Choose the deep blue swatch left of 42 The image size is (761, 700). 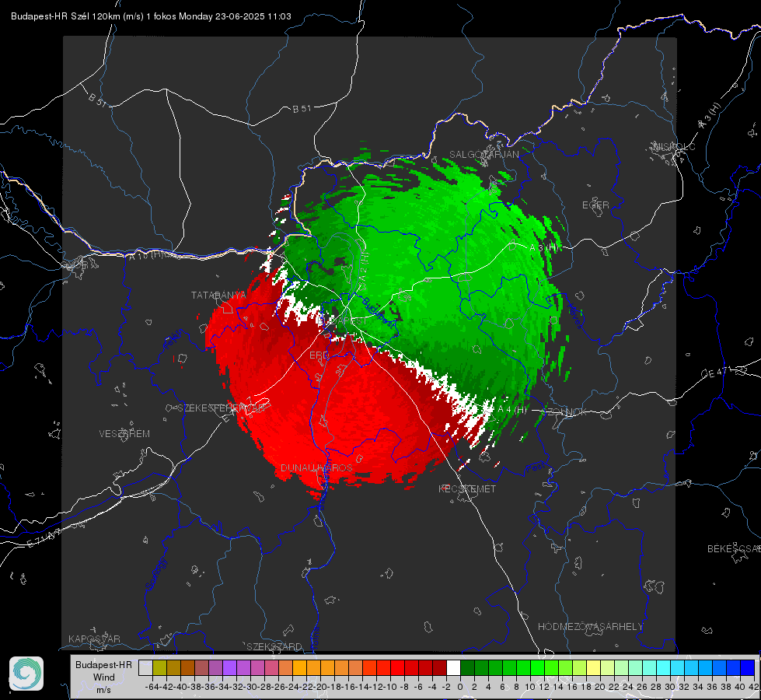click(x=748, y=667)
